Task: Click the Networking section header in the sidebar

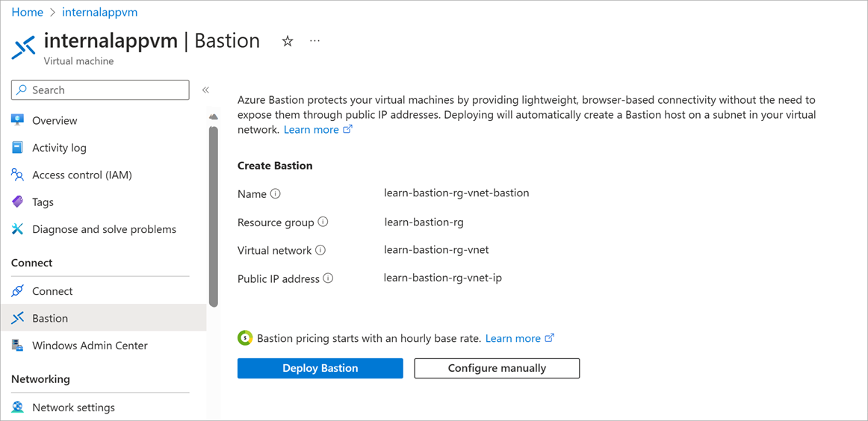Action: coord(40,379)
